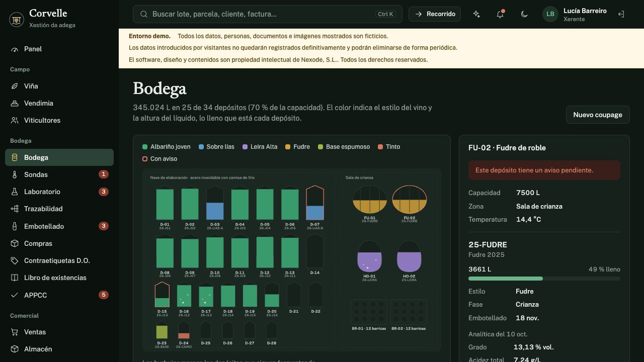Viewport: 644px width, 362px height.
Task: Select tank D-23 with base espumoso
Action: click(162, 335)
